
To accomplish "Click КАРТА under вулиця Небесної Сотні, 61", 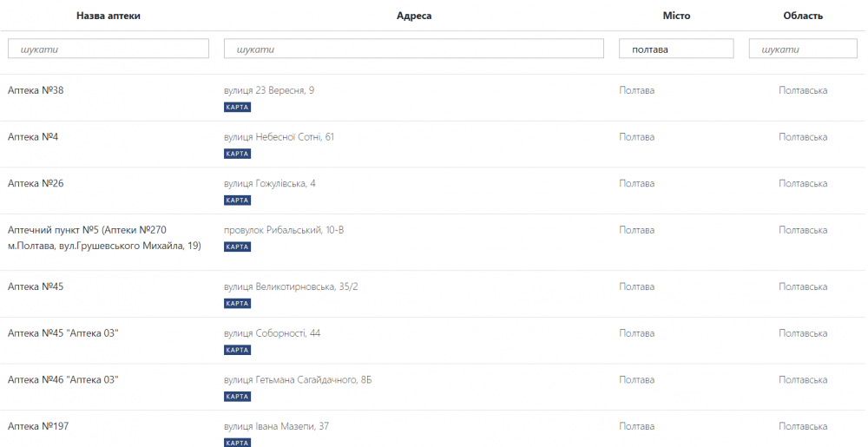I will click(237, 154).
